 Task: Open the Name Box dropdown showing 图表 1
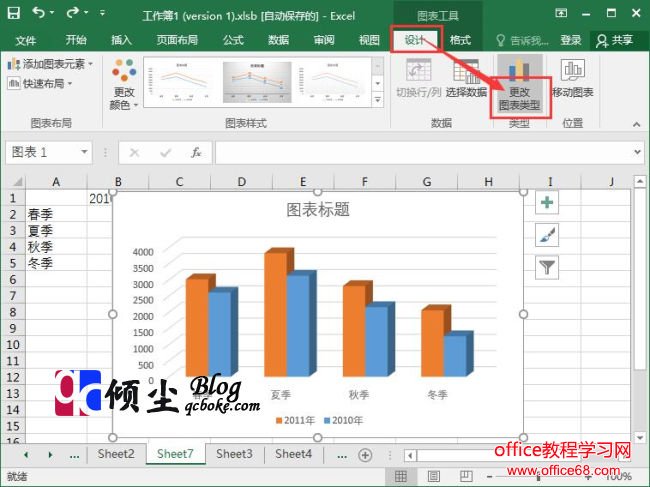tap(84, 152)
